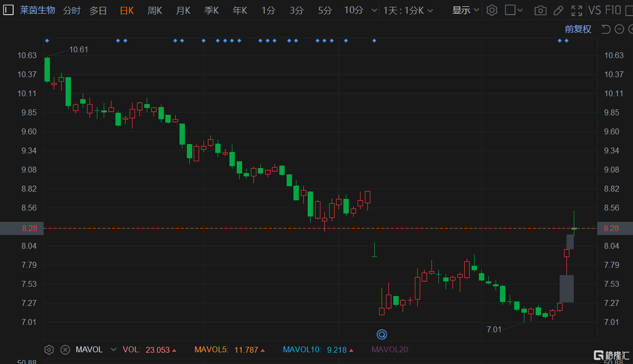This screenshot has height=364, width=633.
Task: Expand the 显示 dropdown
Action: pos(465,10)
